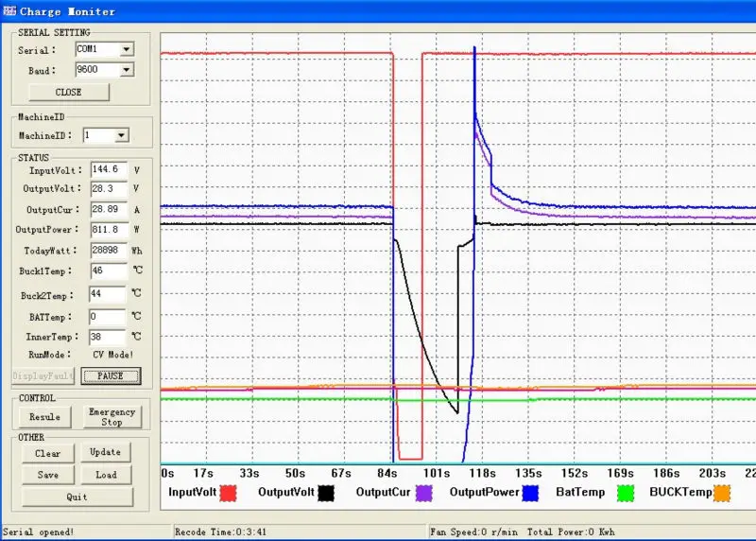Image resolution: width=756 pixels, height=541 pixels.
Task: Click the 0s time axis label
Action: coord(168,473)
